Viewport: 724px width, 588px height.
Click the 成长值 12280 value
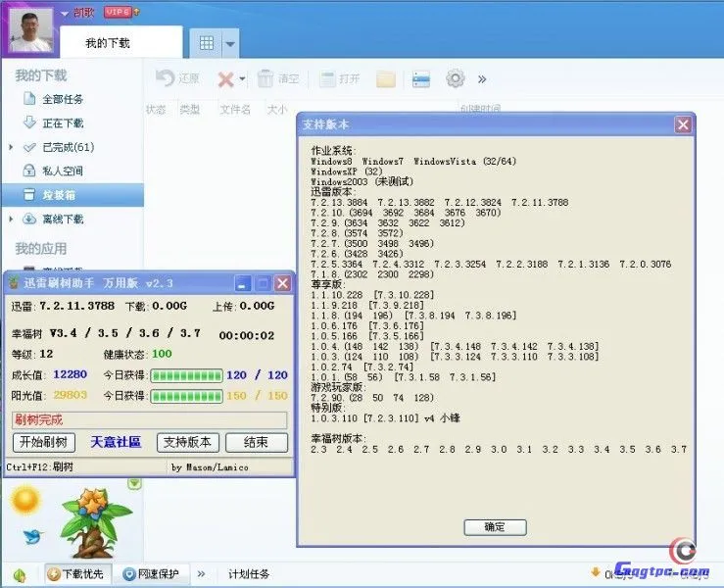(x=70, y=374)
